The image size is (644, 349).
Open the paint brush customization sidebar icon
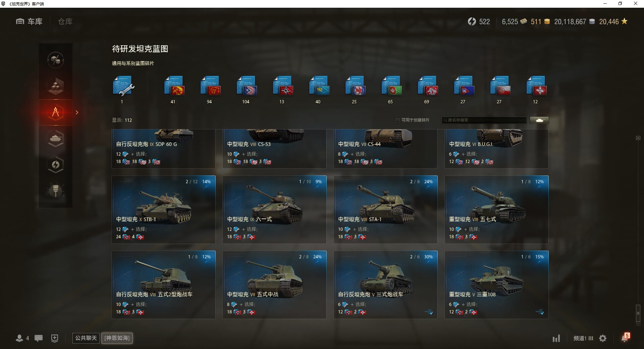click(x=56, y=191)
